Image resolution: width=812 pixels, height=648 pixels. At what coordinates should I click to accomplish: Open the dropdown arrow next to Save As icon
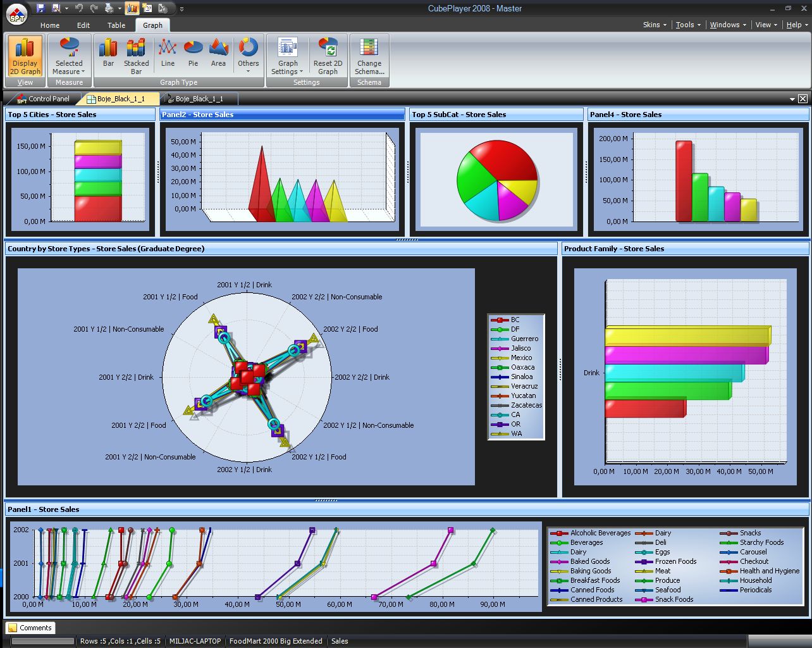pyautogui.click(x=66, y=9)
